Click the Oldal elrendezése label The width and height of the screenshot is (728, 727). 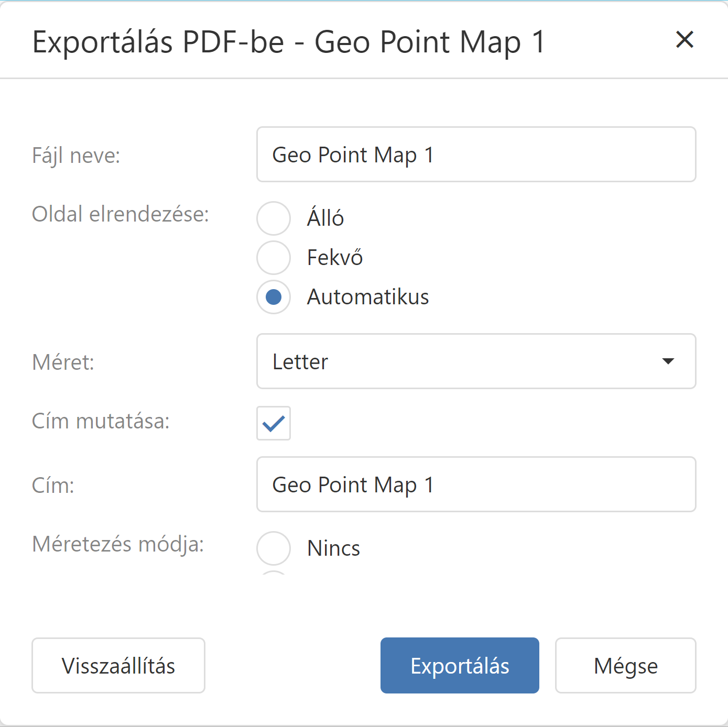point(121,214)
